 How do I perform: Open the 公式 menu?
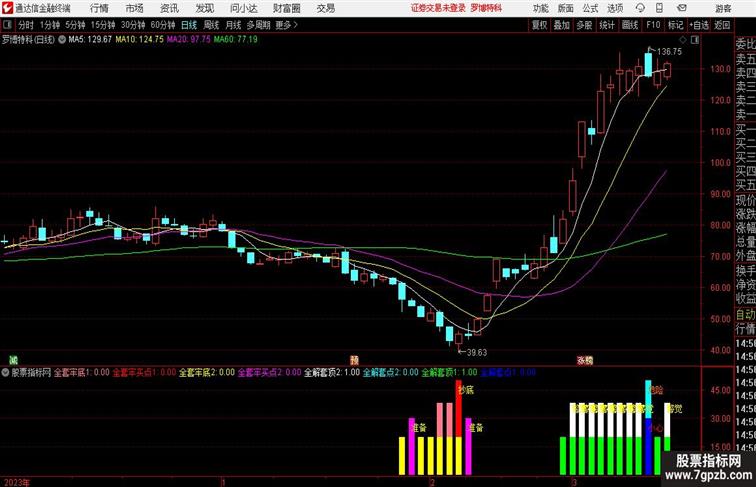(x=590, y=8)
